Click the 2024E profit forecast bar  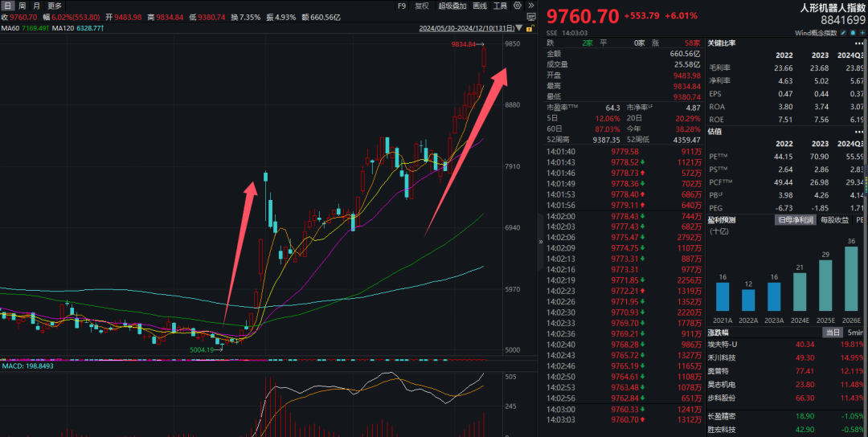coord(800,292)
